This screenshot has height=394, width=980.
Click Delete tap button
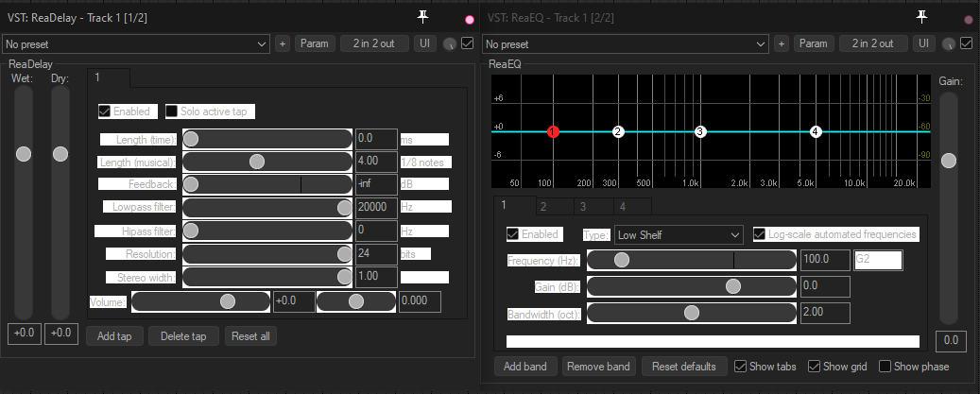[183, 336]
